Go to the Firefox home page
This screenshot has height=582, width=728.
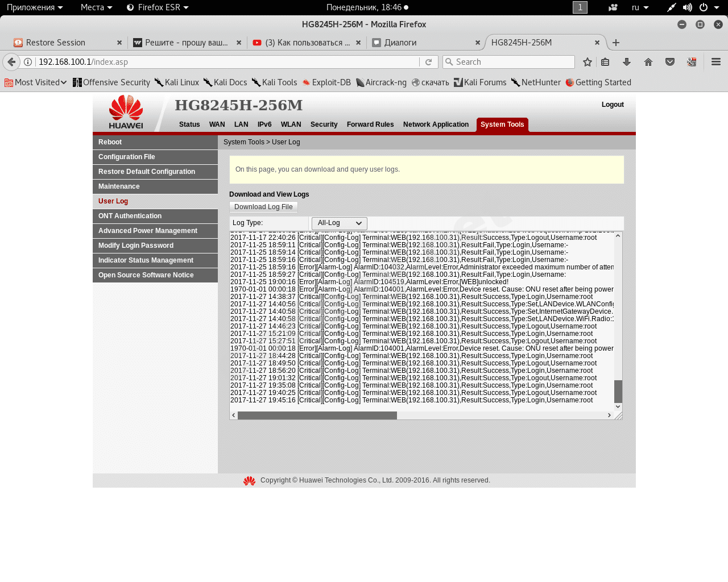pos(648,62)
